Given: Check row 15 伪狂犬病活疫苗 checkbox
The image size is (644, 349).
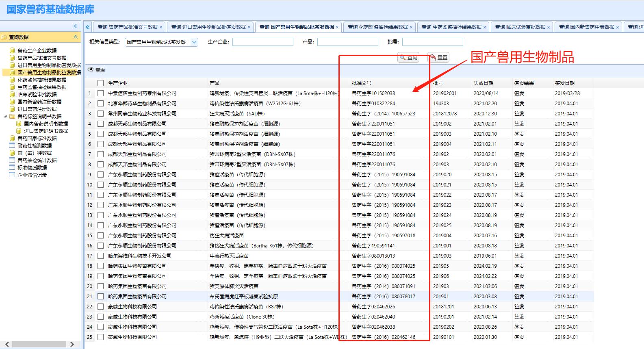Looking at the screenshot, I should [100, 235].
